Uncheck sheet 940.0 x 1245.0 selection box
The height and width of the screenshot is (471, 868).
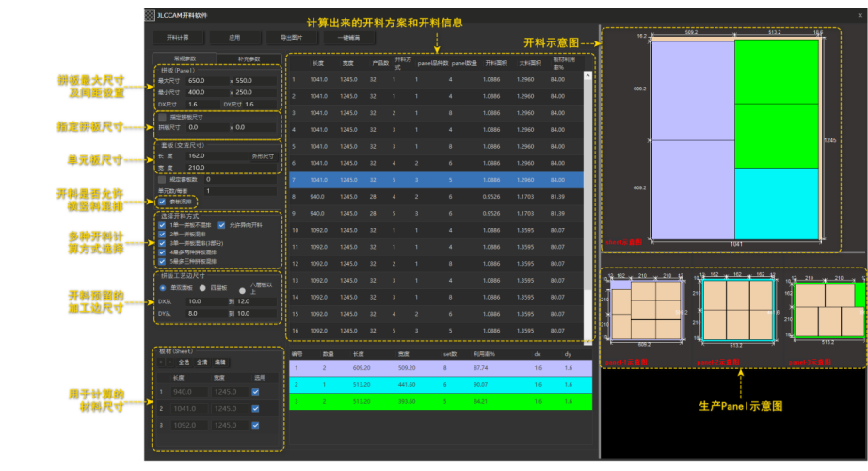pos(255,392)
